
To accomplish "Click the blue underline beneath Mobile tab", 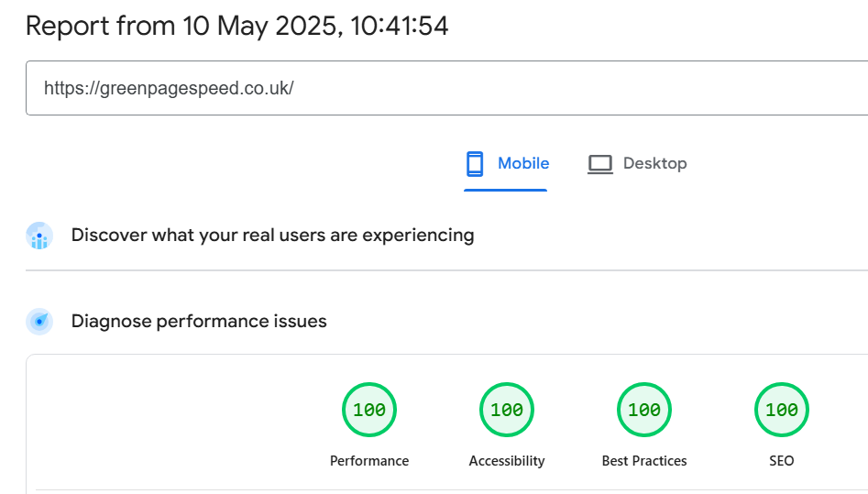I will 505,190.
